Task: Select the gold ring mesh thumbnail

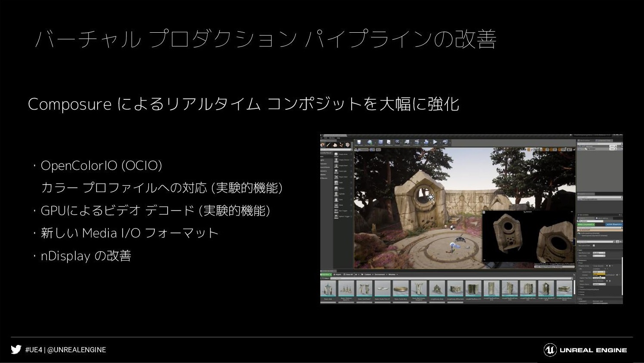Action: click(x=401, y=288)
